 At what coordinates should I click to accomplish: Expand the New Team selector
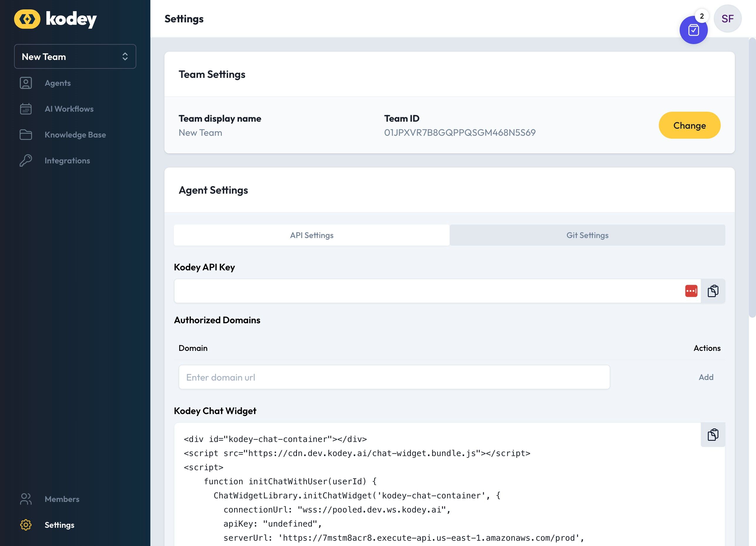[75, 57]
